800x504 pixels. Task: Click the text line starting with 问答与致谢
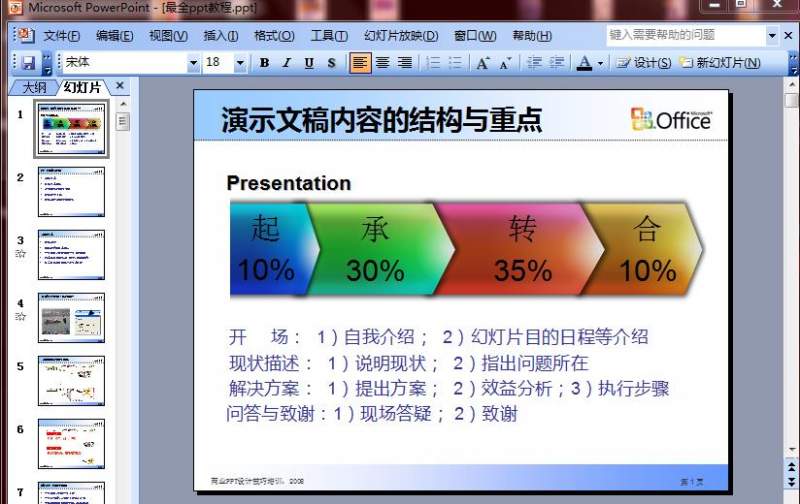coord(372,414)
